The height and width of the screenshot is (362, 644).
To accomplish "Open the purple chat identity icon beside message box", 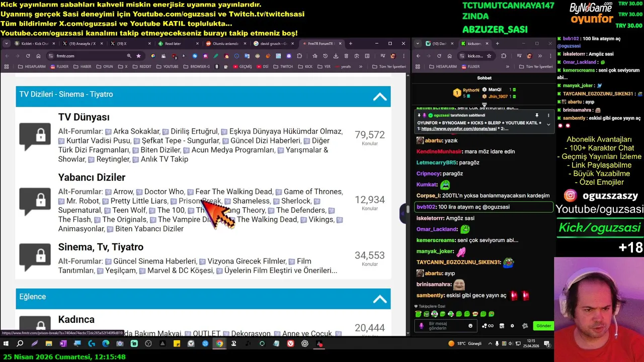I will [x=422, y=326].
